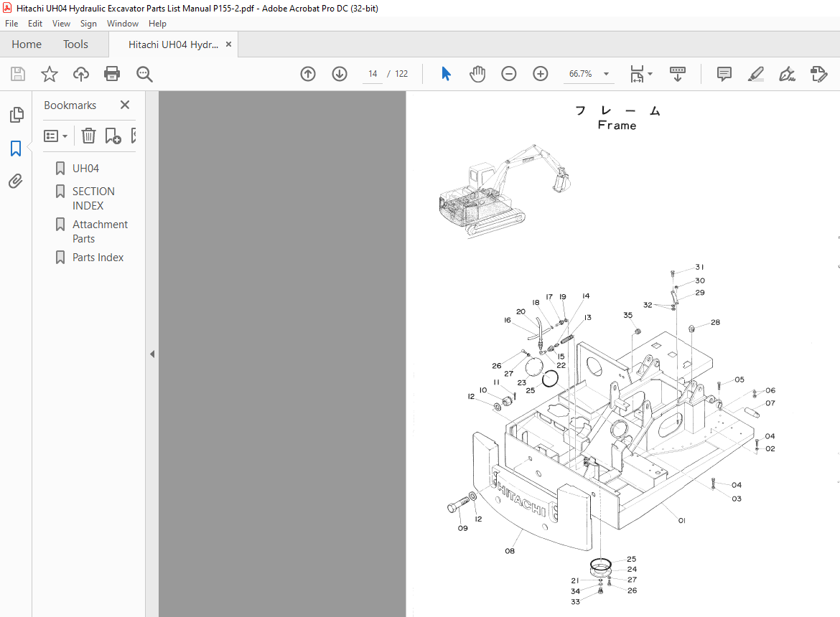Open Page Thumbnails panel

click(x=17, y=115)
